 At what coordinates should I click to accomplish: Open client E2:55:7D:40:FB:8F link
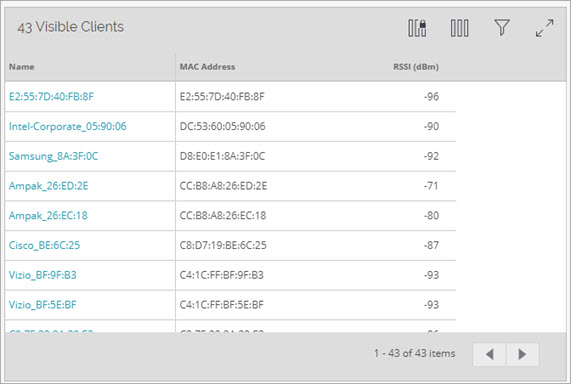(x=51, y=97)
